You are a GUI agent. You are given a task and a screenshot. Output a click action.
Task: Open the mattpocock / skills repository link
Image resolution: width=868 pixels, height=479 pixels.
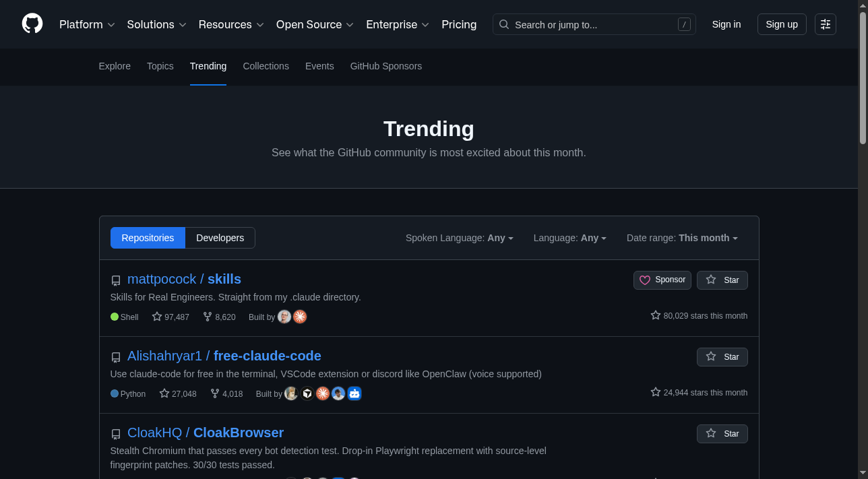click(x=184, y=279)
